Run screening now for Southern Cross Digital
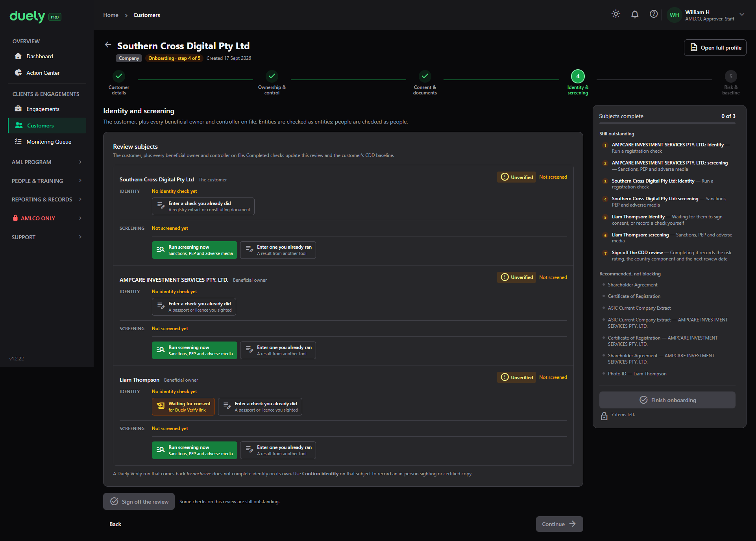This screenshot has width=756, height=541. click(x=194, y=250)
